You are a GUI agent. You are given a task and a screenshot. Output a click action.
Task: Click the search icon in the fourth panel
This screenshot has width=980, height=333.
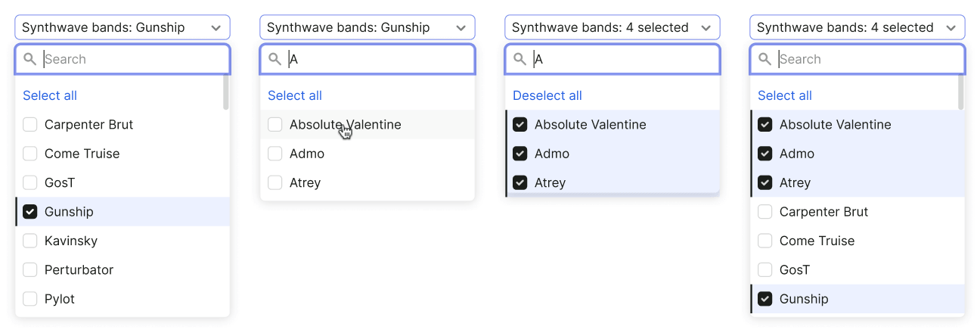(x=765, y=59)
